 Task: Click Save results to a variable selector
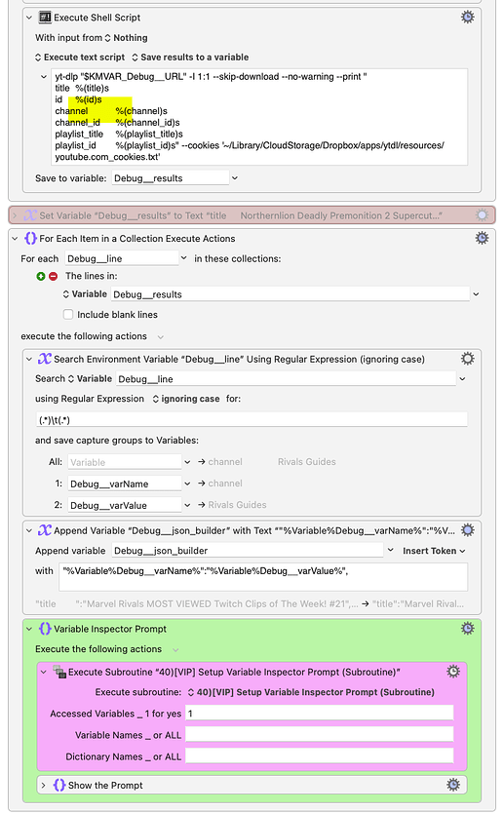(x=190, y=58)
